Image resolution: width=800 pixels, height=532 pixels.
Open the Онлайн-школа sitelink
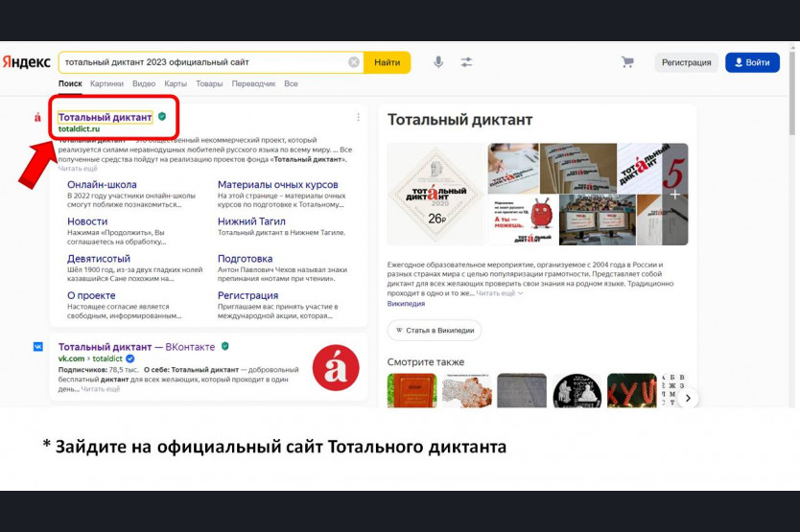[x=102, y=185]
